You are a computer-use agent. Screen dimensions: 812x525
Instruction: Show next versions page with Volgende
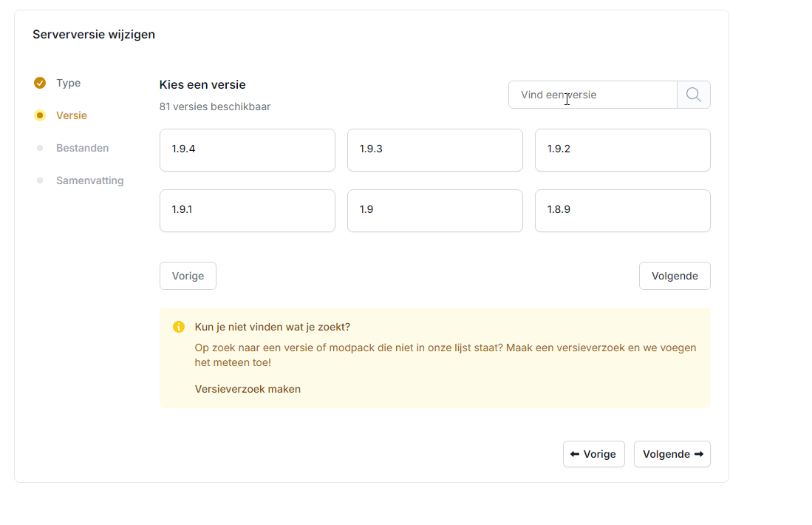[x=674, y=276]
